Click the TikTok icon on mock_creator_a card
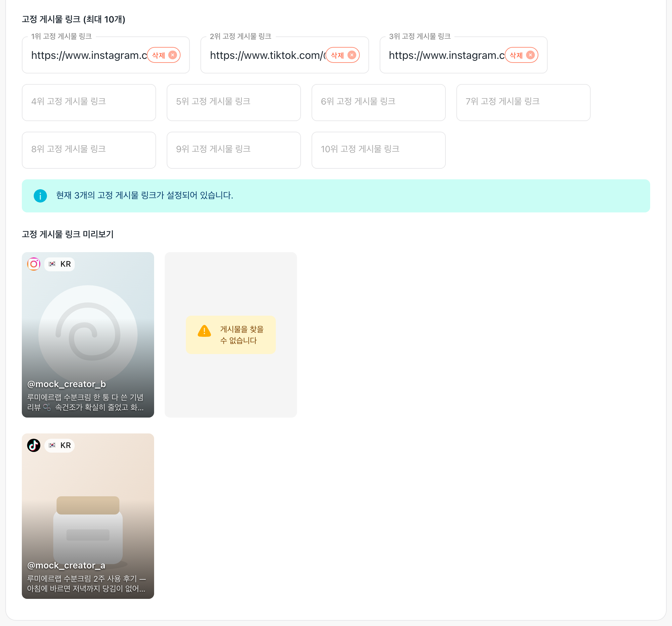The width and height of the screenshot is (672, 626). pos(34,445)
